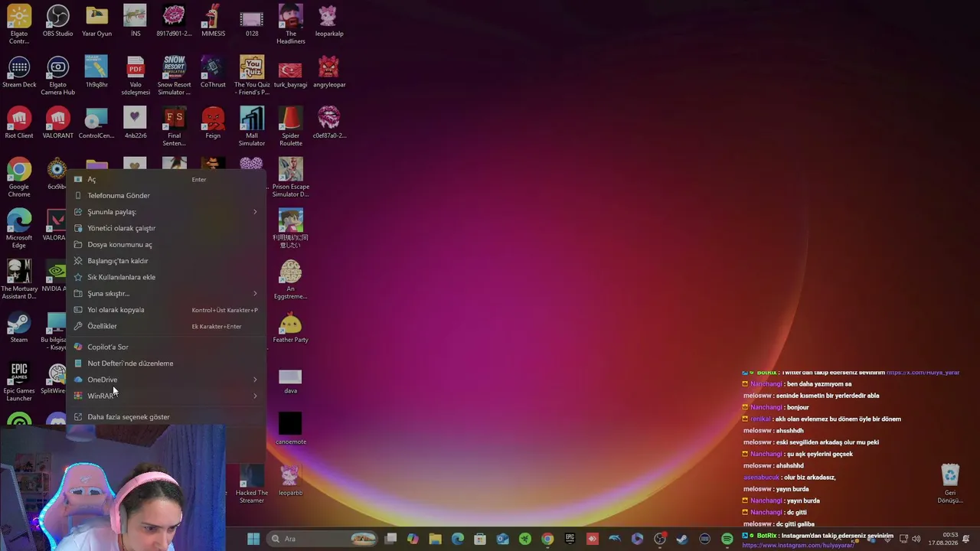The width and height of the screenshot is (980, 551).
Task: Launch OBS Studio from the desktop
Action: point(57,21)
